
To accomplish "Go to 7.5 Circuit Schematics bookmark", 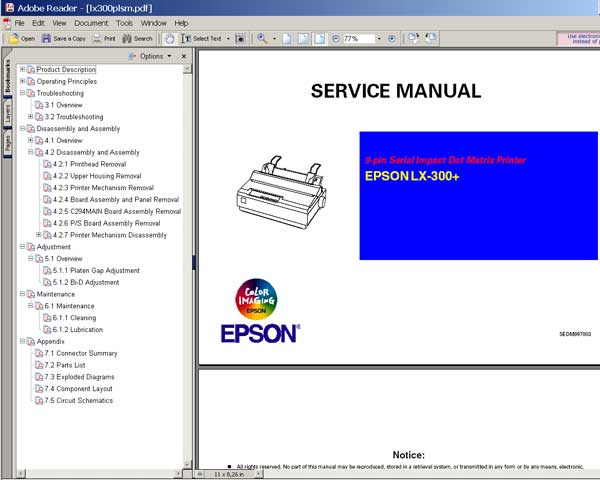I will pos(78,400).
